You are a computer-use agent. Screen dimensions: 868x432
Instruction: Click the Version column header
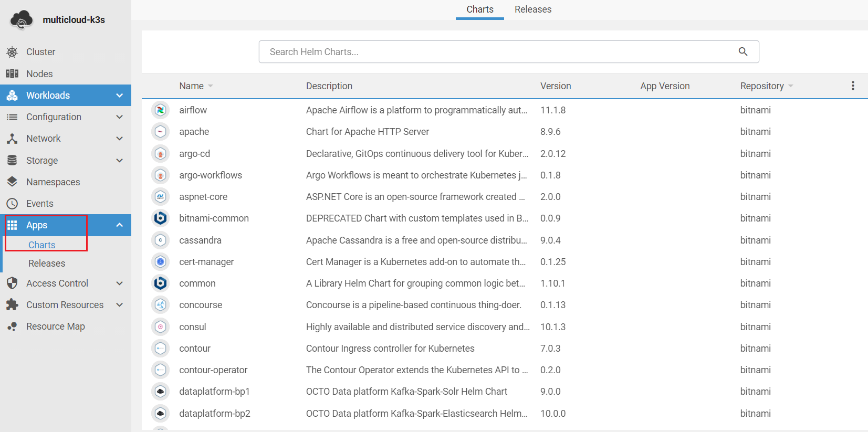pyautogui.click(x=556, y=86)
